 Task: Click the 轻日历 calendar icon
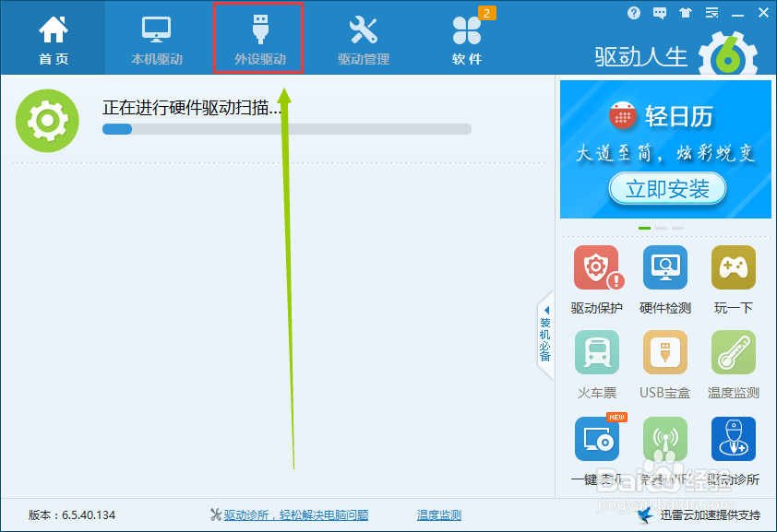pos(622,115)
